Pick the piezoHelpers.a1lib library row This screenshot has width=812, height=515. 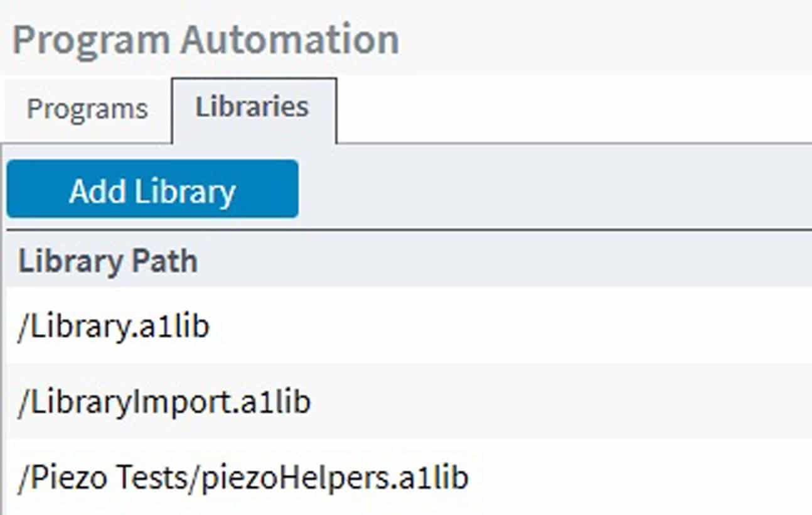pyautogui.click(x=243, y=478)
